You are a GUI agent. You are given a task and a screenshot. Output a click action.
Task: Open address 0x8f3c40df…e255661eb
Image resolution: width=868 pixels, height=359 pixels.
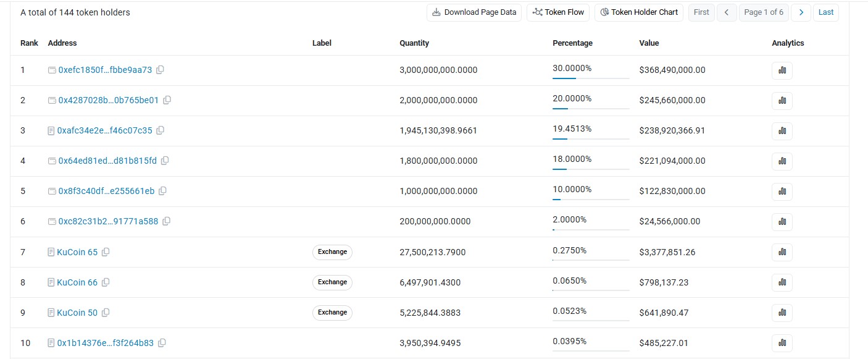point(106,191)
